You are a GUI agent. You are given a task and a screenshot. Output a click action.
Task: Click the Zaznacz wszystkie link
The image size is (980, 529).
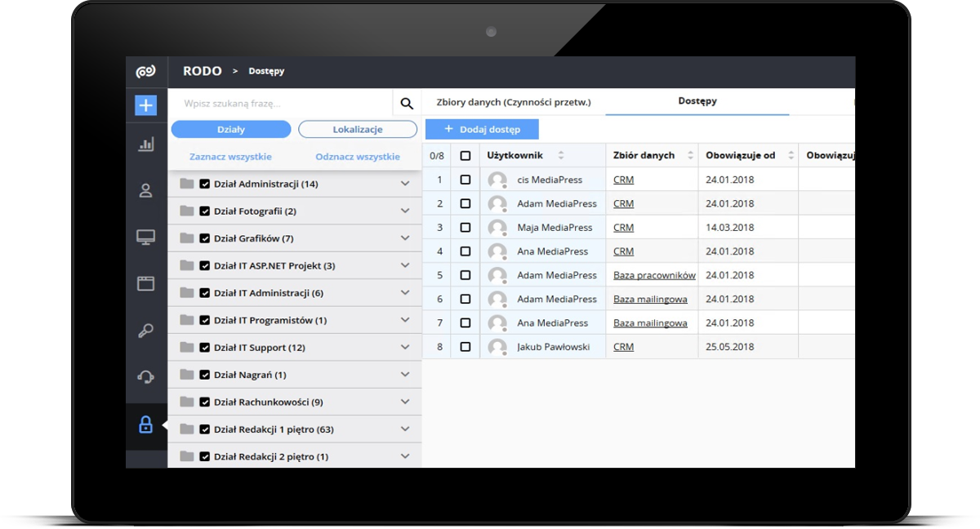click(x=230, y=157)
